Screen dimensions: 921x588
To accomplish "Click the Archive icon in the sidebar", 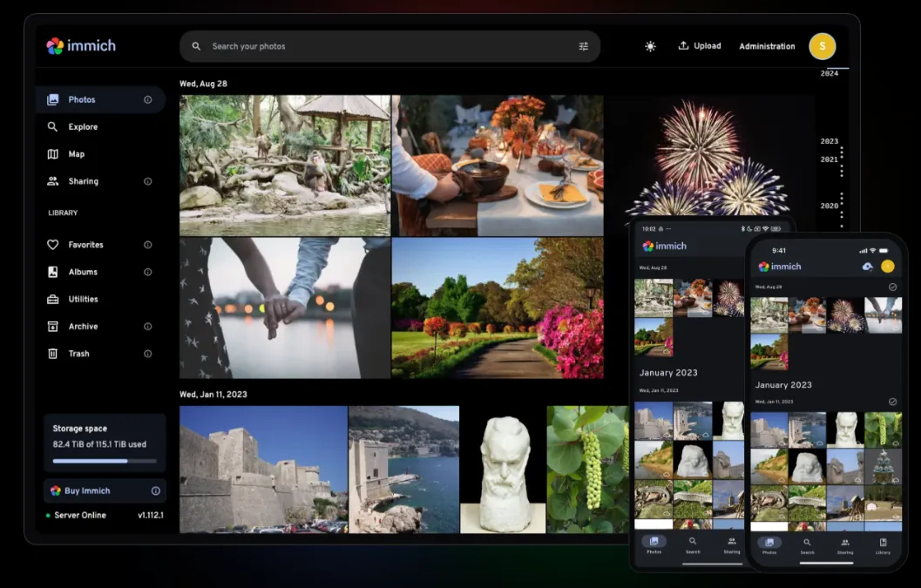I will pyautogui.click(x=53, y=327).
